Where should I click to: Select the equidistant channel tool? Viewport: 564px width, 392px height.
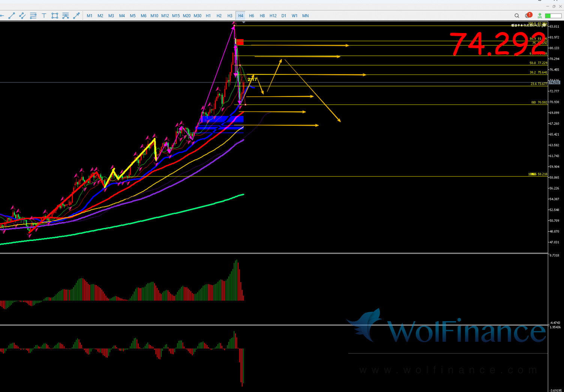pos(22,16)
